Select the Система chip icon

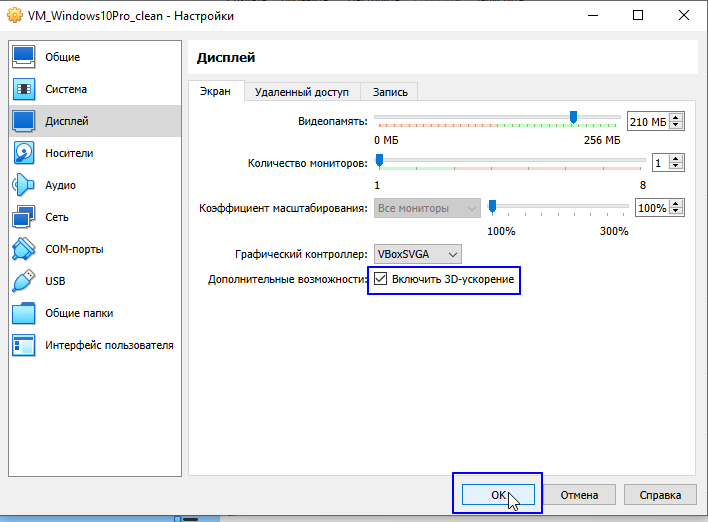pos(24,89)
